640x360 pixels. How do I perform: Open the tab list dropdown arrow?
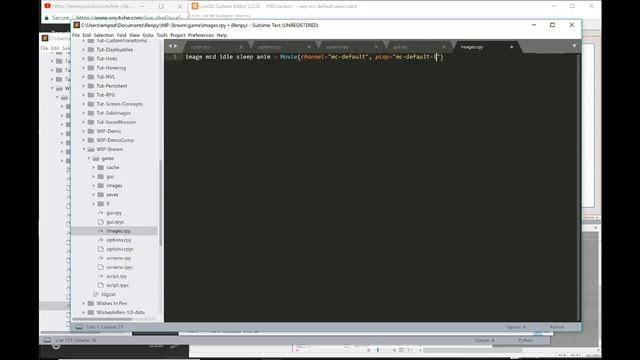click(x=574, y=46)
